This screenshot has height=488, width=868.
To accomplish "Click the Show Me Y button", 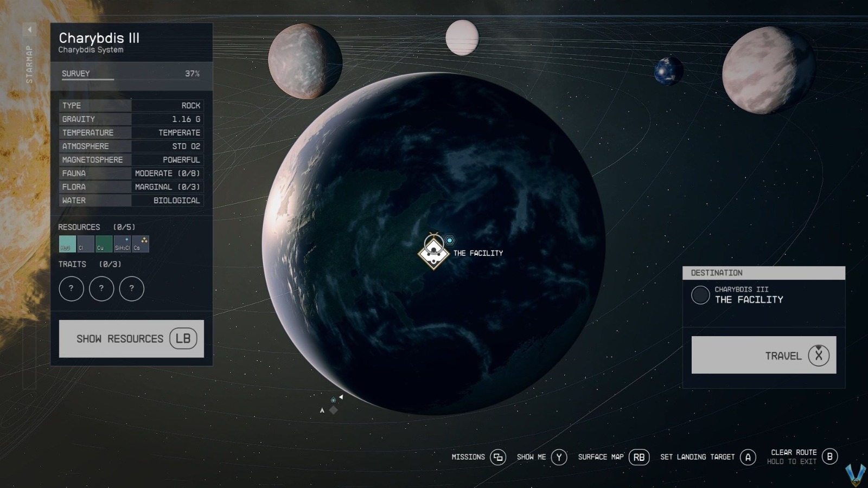I will click(x=559, y=457).
